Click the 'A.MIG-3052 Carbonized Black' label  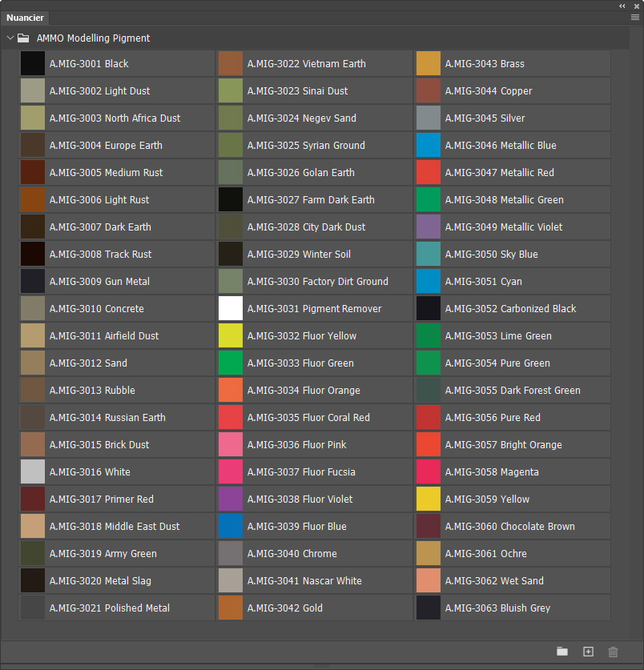pyautogui.click(x=510, y=308)
